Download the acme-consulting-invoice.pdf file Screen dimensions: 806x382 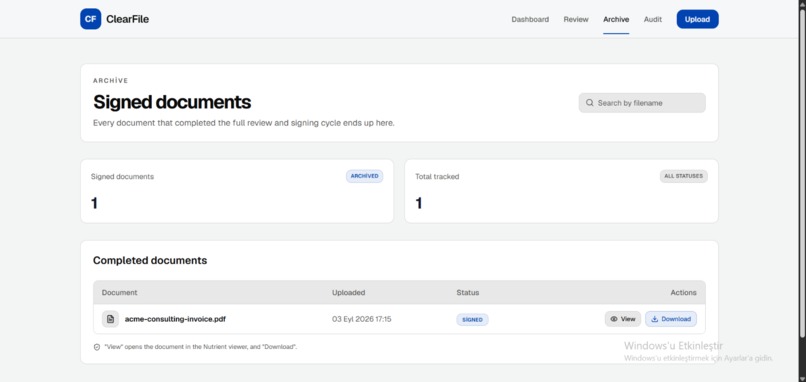pos(671,319)
